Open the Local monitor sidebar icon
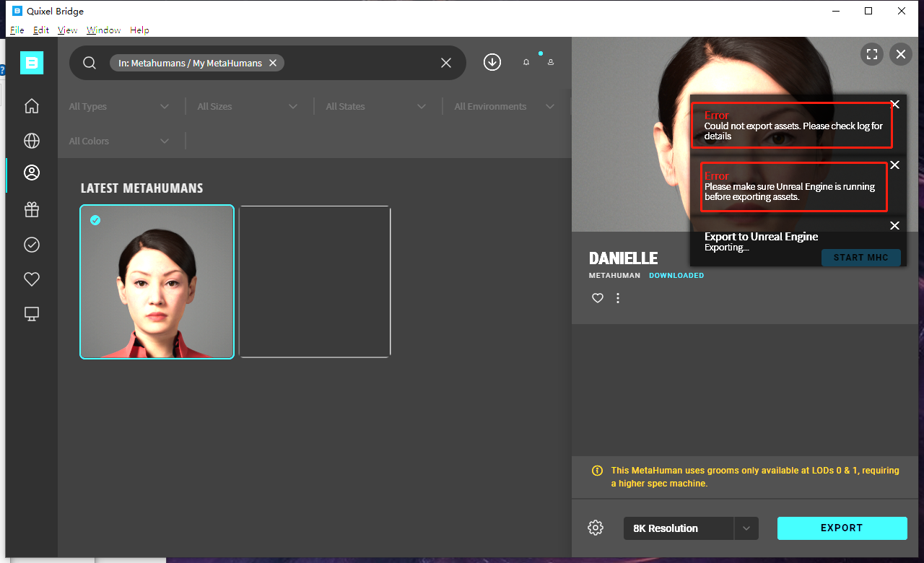 point(32,314)
